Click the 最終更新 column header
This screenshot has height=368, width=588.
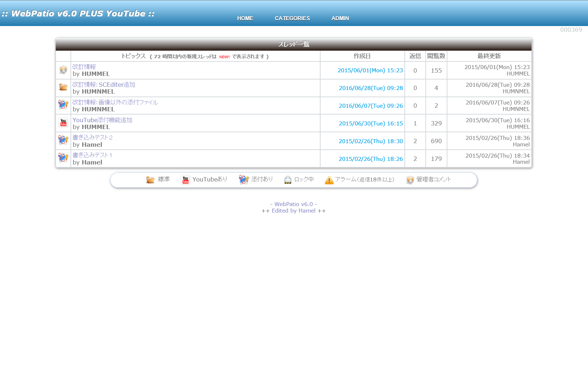coord(489,56)
